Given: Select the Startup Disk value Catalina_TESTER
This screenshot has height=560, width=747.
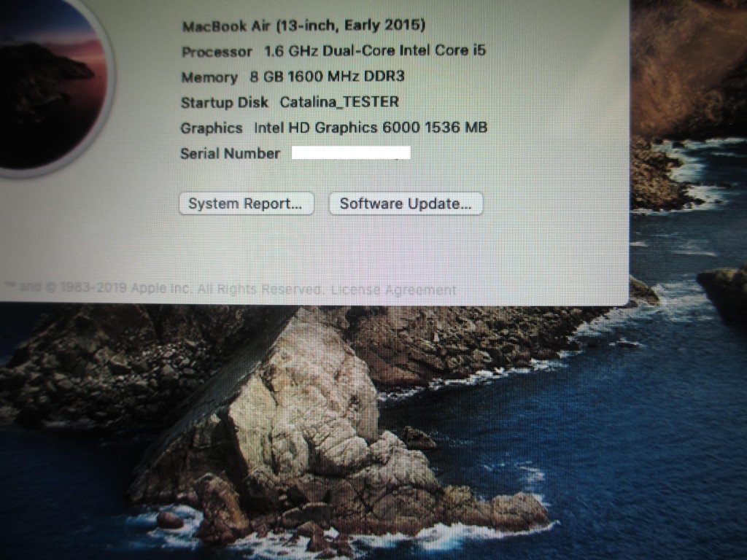Looking at the screenshot, I should click(339, 102).
